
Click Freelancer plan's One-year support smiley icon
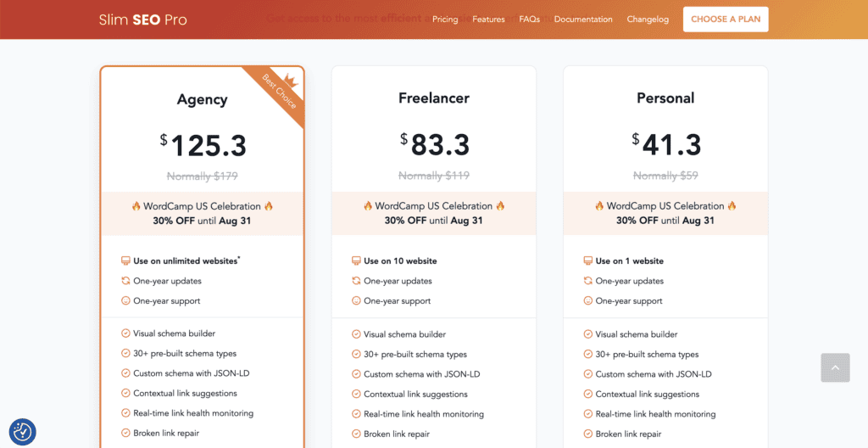coord(356,300)
